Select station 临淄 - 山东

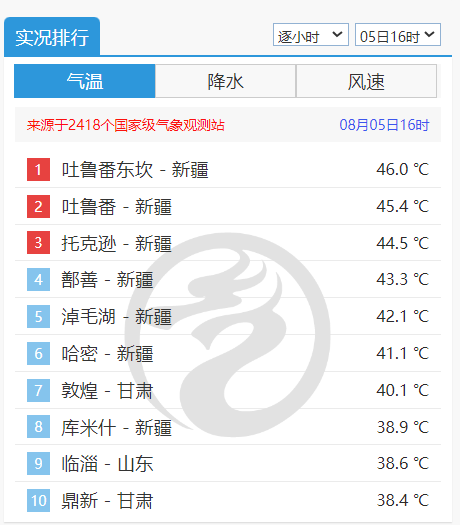[x=107, y=464]
